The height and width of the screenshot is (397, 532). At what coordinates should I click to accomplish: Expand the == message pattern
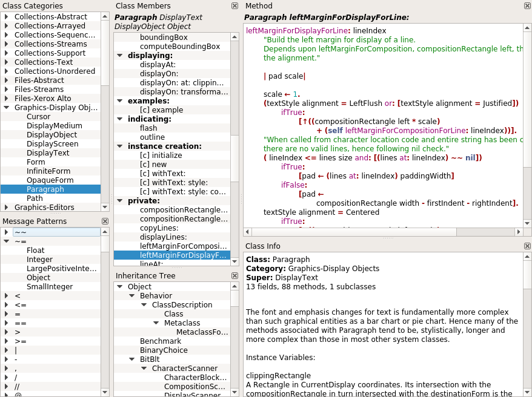pos(6,323)
